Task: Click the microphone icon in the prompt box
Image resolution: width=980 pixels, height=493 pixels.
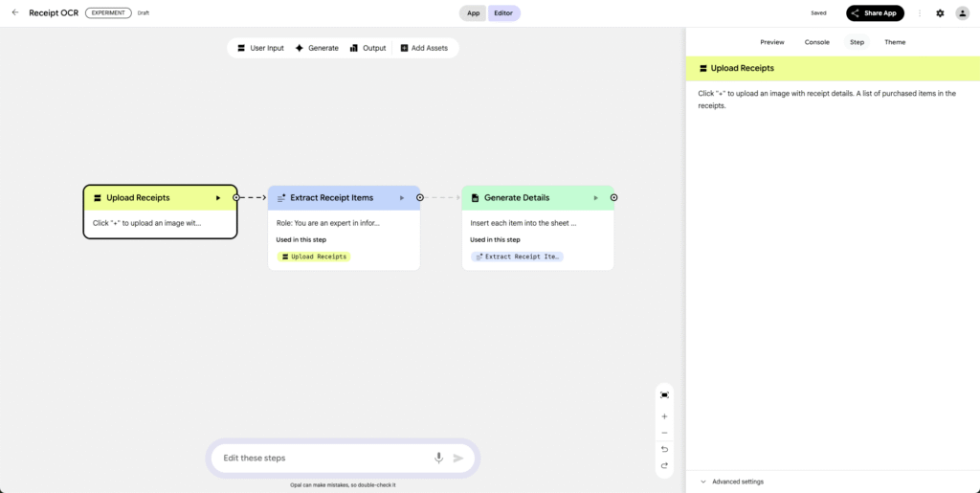Action: (x=439, y=458)
